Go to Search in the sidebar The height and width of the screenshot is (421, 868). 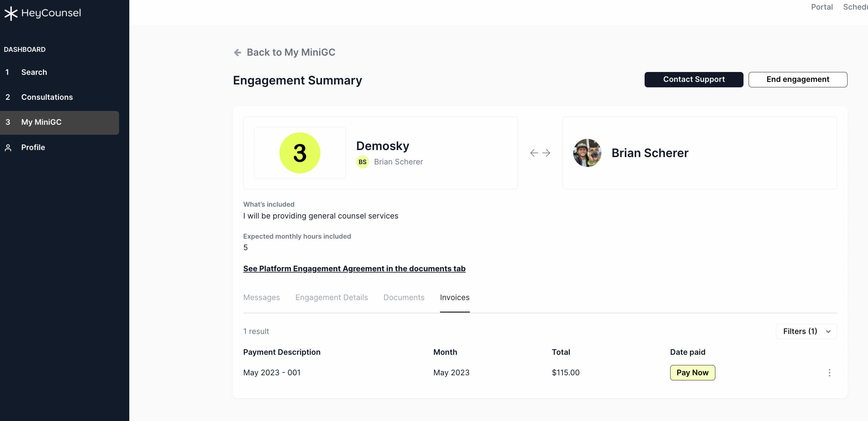34,72
